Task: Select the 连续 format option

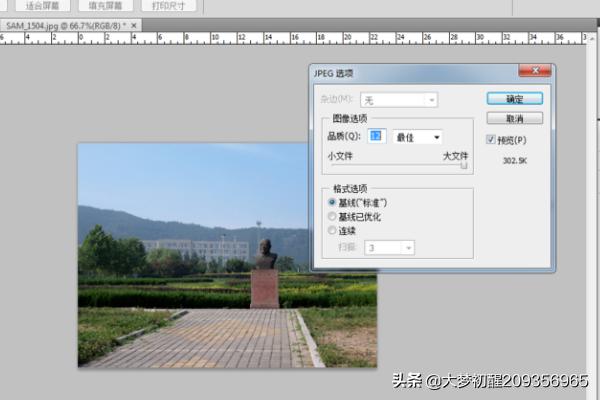Action: pyautogui.click(x=333, y=231)
